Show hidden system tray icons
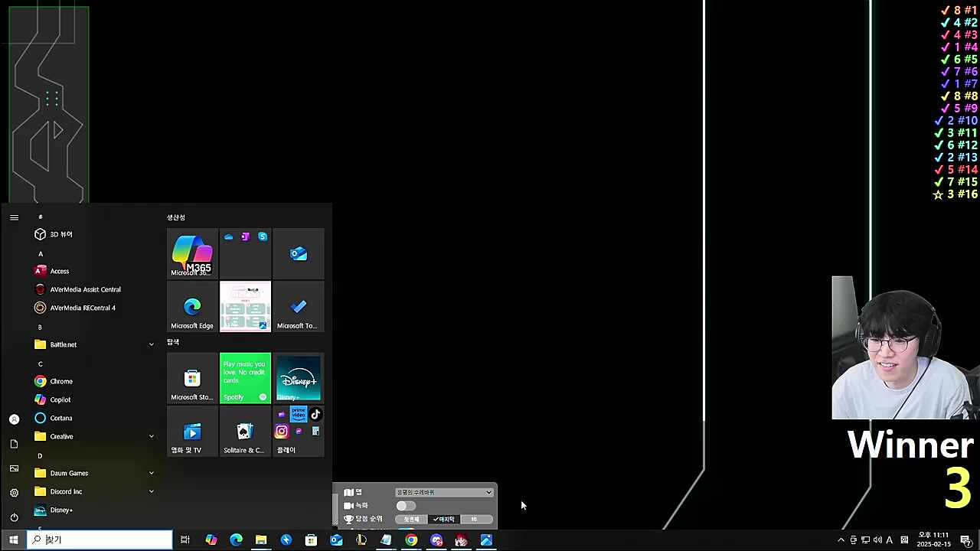Viewport: 980px width, 551px height. pos(841,540)
